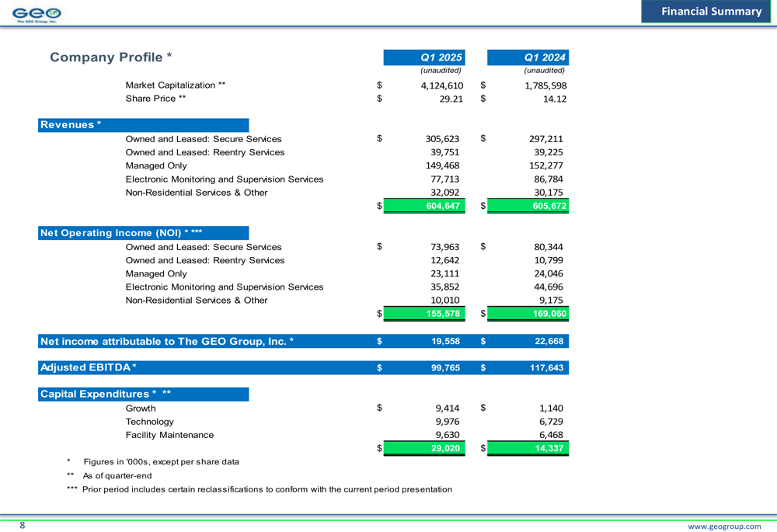Select NOI value 44,696
The width and height of the screenshot is (777, 532).
549,287
